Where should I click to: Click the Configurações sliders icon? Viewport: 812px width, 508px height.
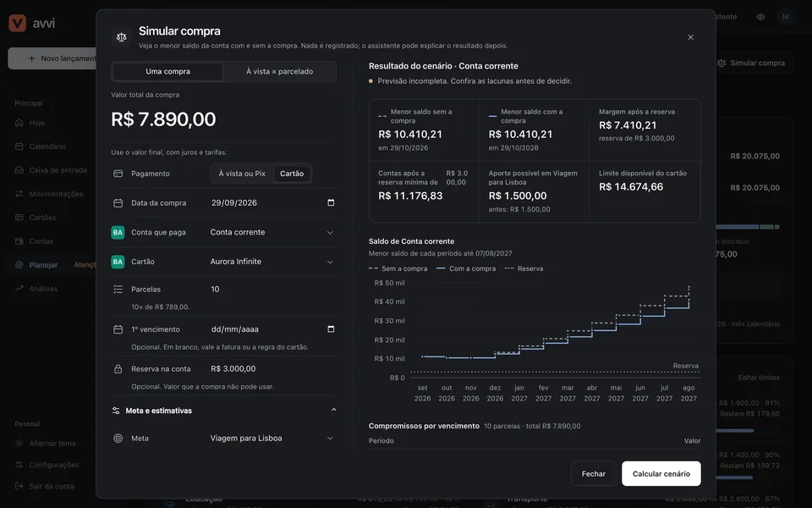[19, 465]
